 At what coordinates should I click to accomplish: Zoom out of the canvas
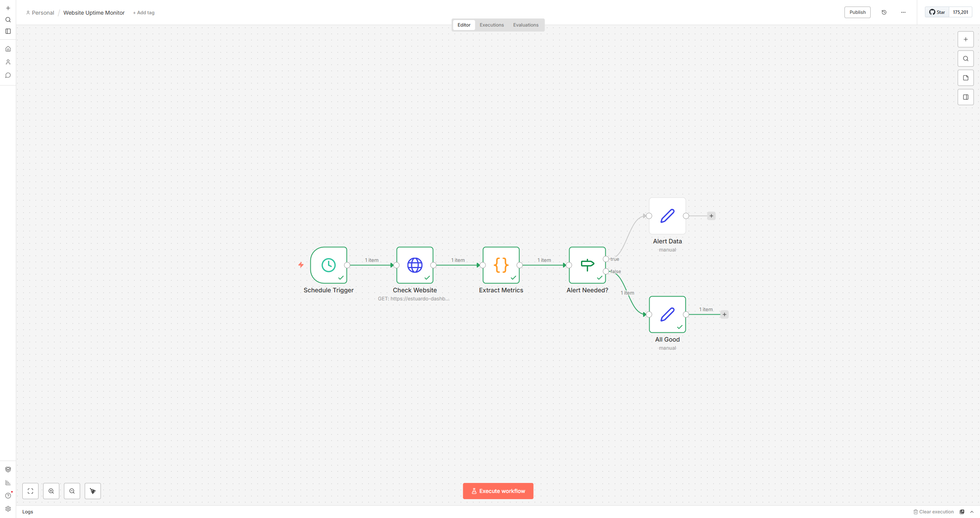(72, 491)
